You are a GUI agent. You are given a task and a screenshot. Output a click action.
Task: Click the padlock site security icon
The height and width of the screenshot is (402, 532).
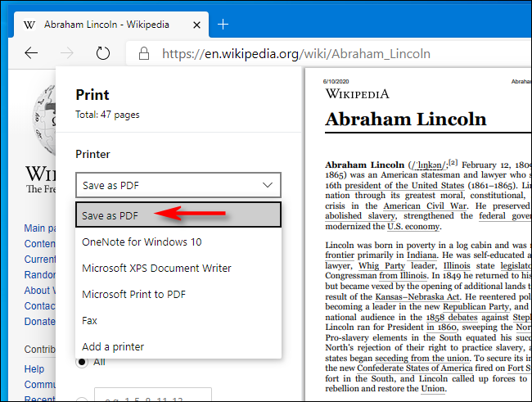(144, 54)
